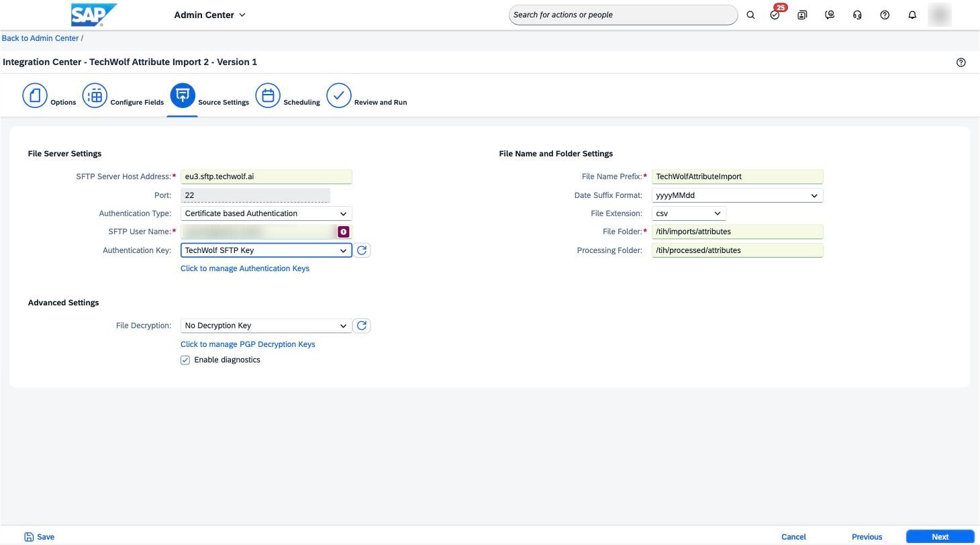Go to the Options step label

pos(63,103)
